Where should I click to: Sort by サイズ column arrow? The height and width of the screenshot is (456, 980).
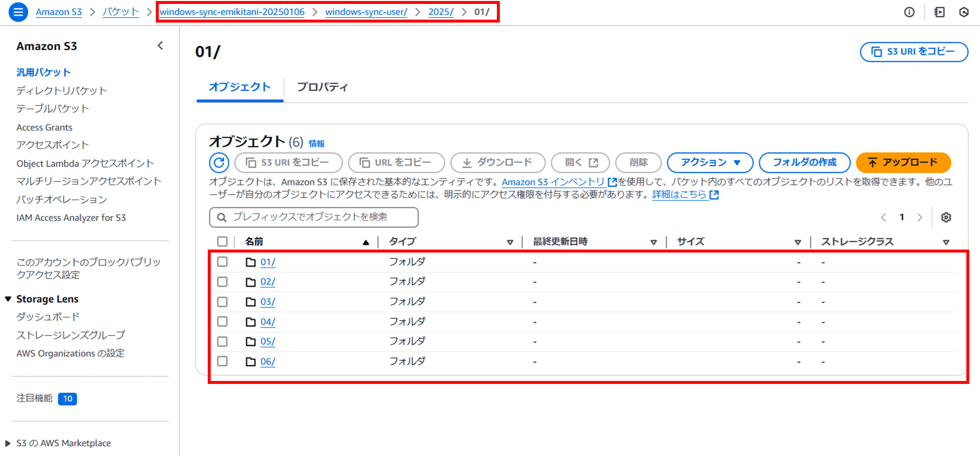coord(798,242)
